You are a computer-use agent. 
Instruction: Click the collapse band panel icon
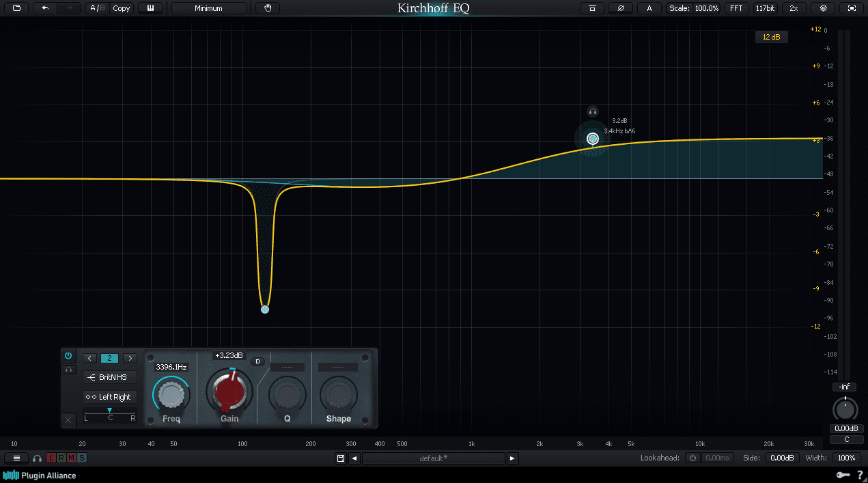click(592, 8)
